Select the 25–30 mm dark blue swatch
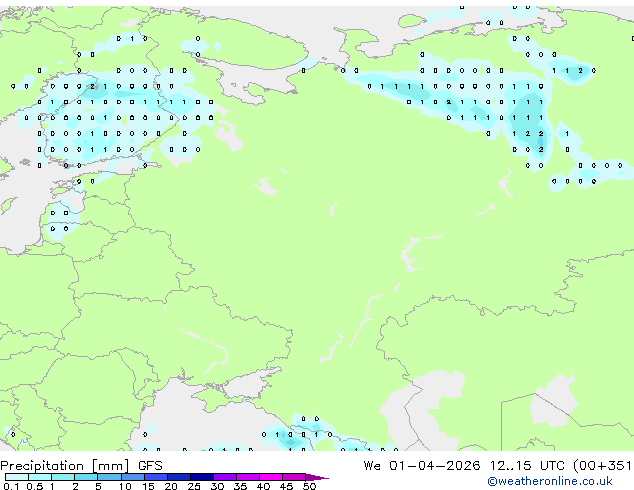The width and height of the screenshot is (634, 490). click(202, 477)
